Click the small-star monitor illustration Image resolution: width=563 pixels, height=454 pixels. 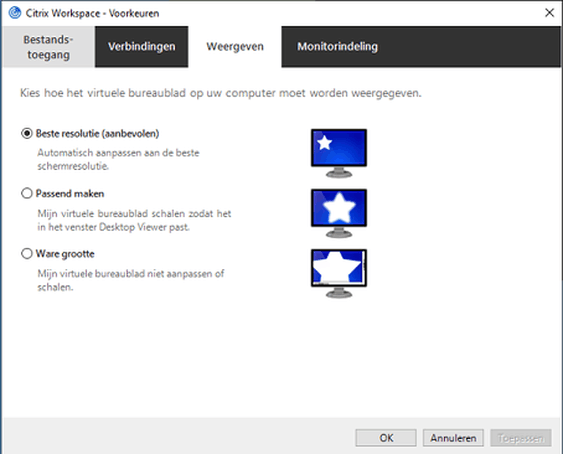(x=339, y=153)
